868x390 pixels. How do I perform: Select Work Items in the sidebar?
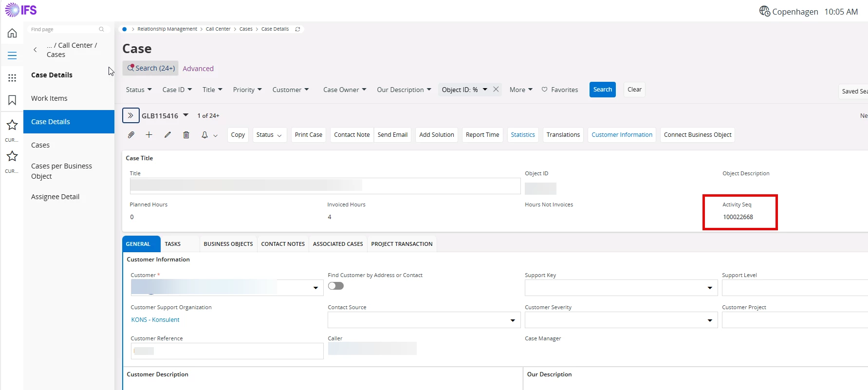(69, 98)
